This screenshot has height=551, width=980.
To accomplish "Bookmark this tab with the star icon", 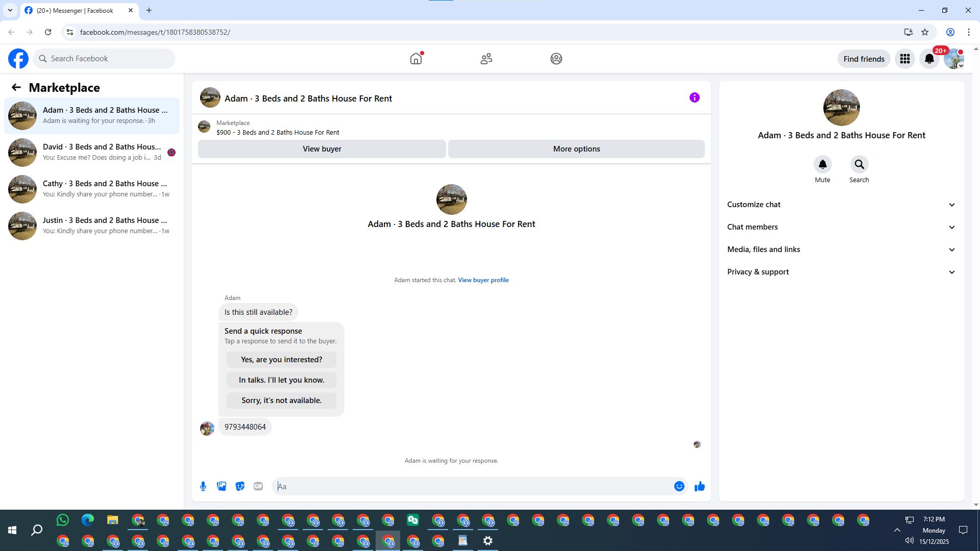I will click(x=925, y=32).
